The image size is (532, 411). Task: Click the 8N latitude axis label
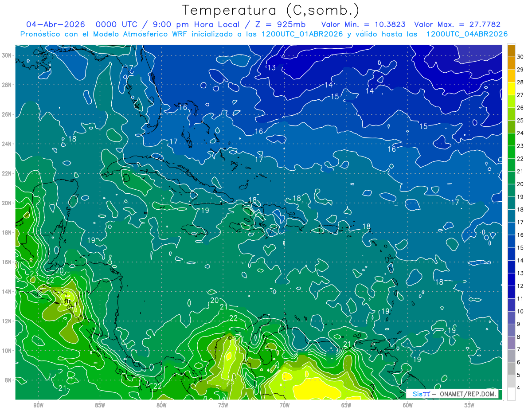click(9, 380)
